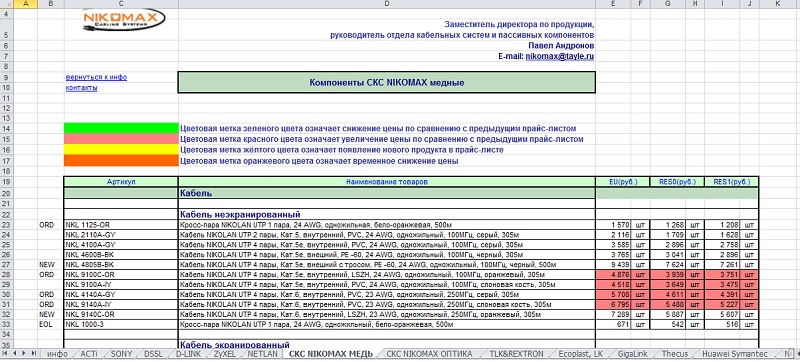The height and width of the screenshot is (362, 800).
Task: Select column E header
Action: [x=613, y=4]
